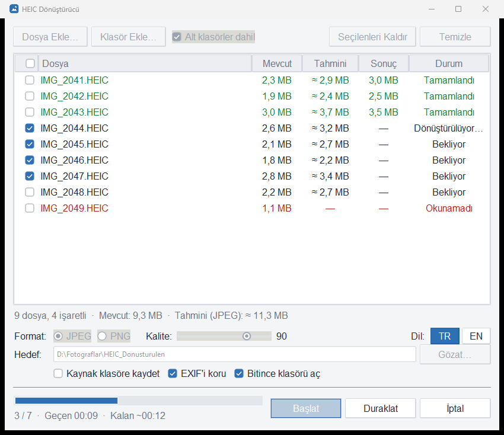
Task: Click the Temizle button
Action: pos(455,37)
